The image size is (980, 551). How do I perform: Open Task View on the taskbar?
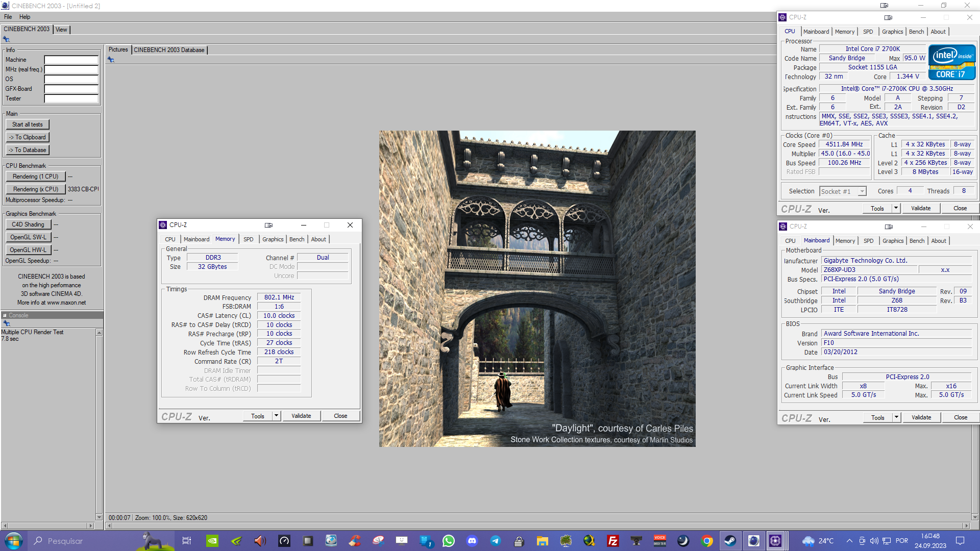tap(186, 541)
